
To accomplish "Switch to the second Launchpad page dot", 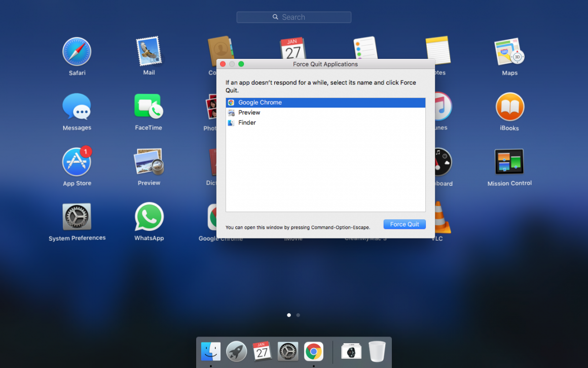I will (298, 315).
